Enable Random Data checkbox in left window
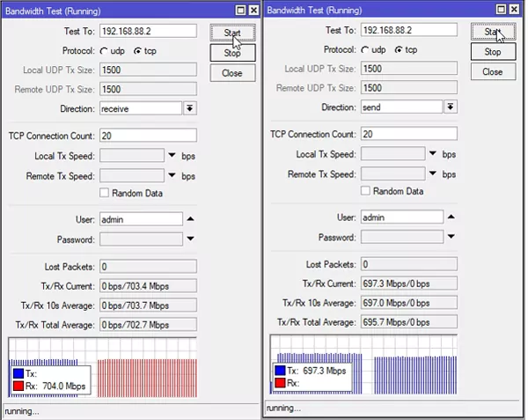The image size is (528, 420). 105,193
